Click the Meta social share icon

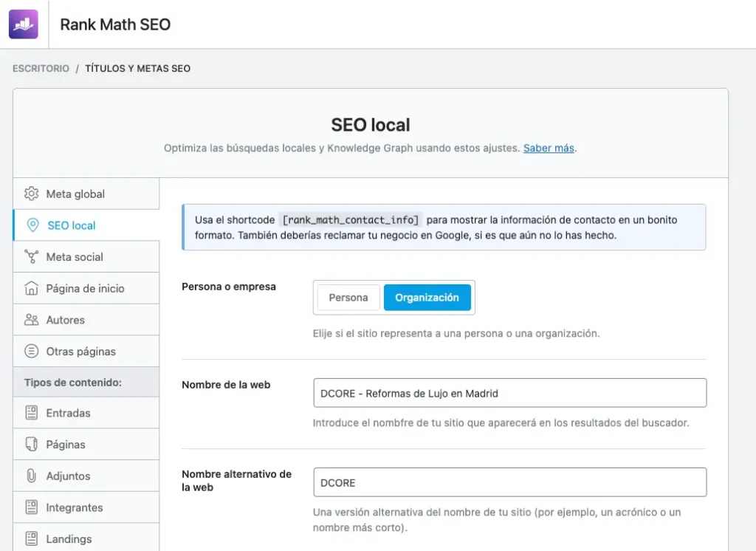31,257
